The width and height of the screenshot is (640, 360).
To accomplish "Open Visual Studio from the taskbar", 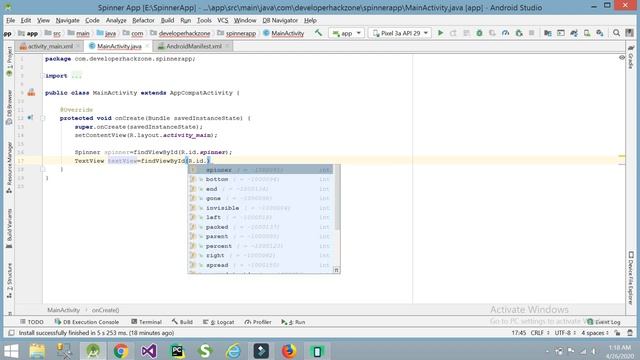I will tap(149, 351).
